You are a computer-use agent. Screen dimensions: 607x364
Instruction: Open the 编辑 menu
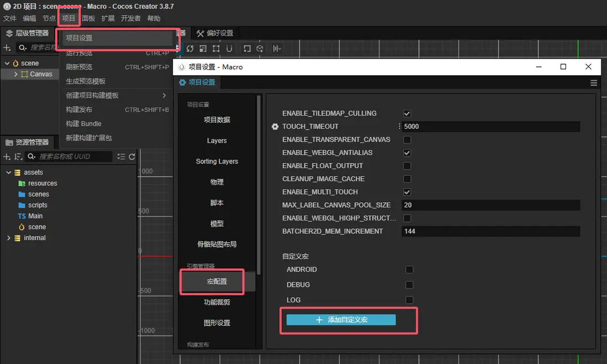click(29, 19)
